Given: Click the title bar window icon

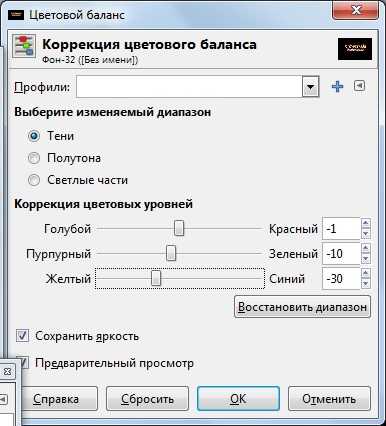Looking at the screenshot, I should 16,14.
